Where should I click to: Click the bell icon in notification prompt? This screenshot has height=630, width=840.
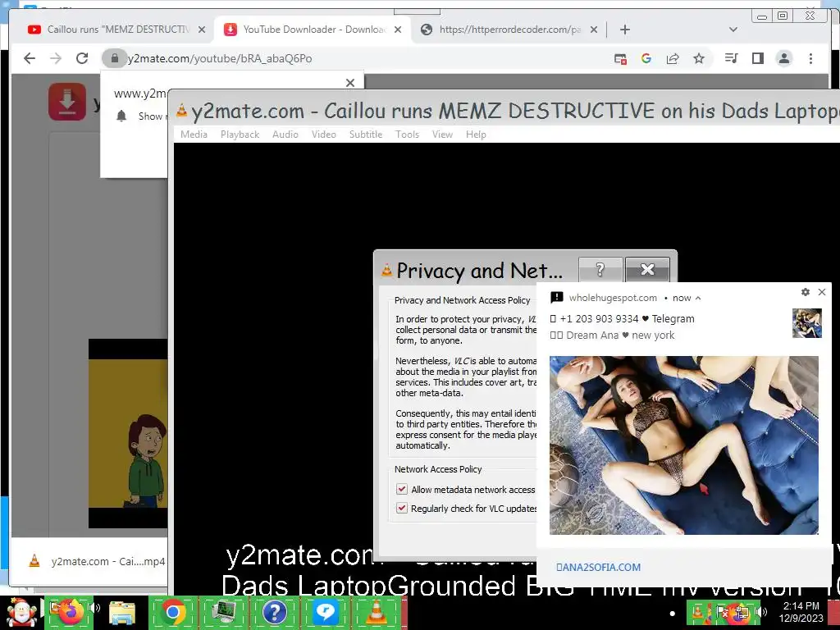point(121,116)
